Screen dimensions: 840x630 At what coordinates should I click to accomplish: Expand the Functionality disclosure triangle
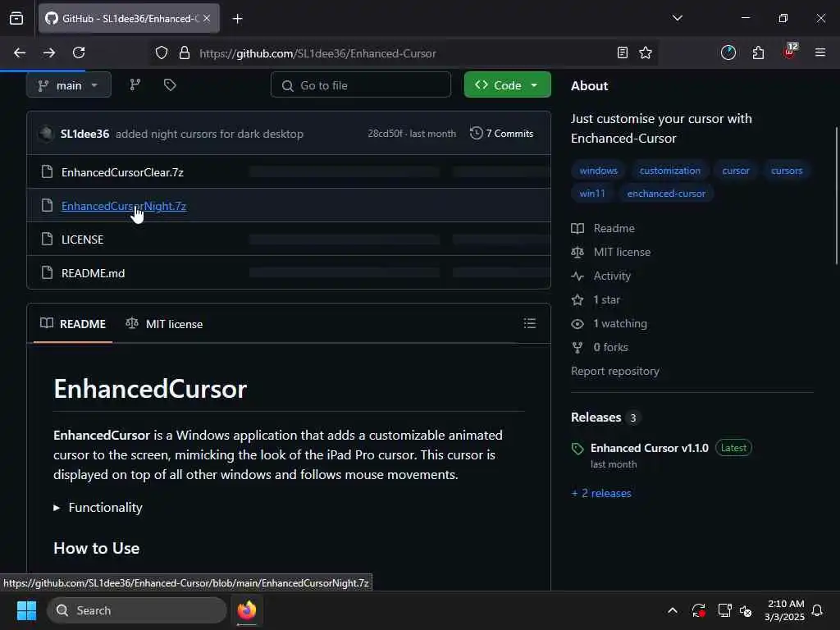point(57,508)
